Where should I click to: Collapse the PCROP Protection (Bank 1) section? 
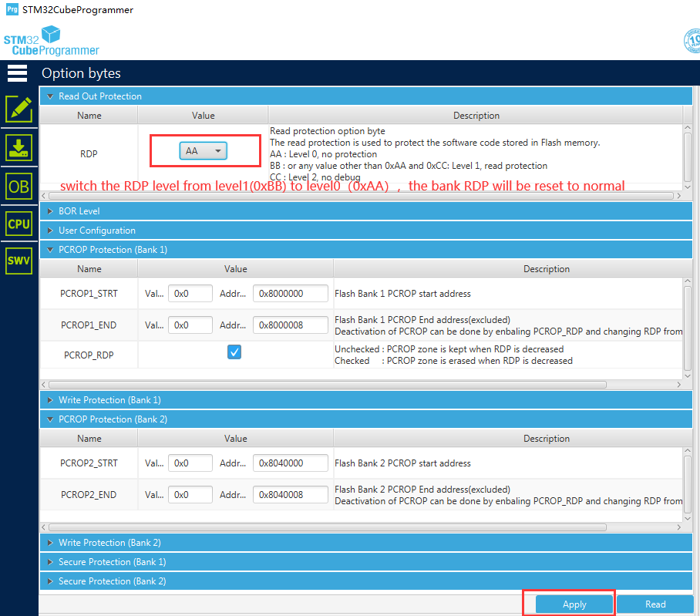tap(366, 250)
